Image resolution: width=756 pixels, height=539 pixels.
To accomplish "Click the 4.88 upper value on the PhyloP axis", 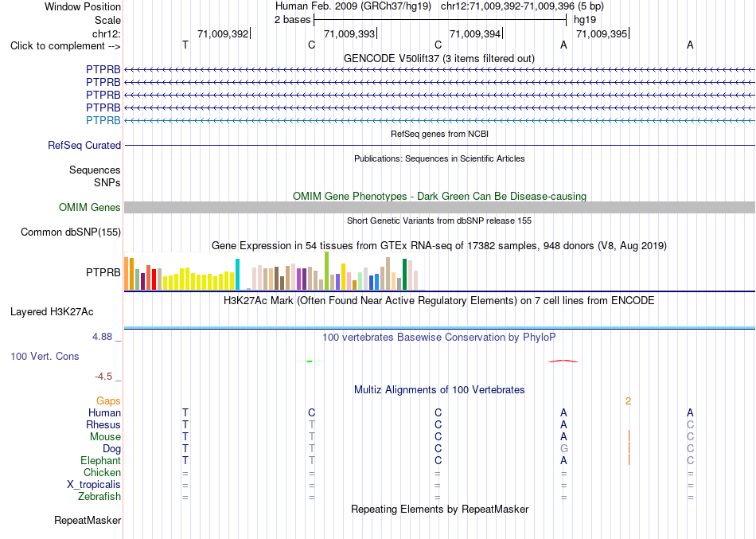I will [102, 337].
